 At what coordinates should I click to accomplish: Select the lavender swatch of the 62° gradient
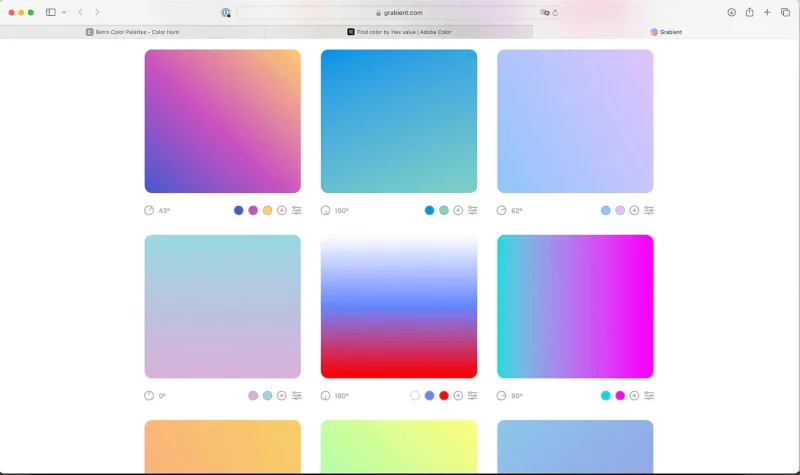point(620,210)
